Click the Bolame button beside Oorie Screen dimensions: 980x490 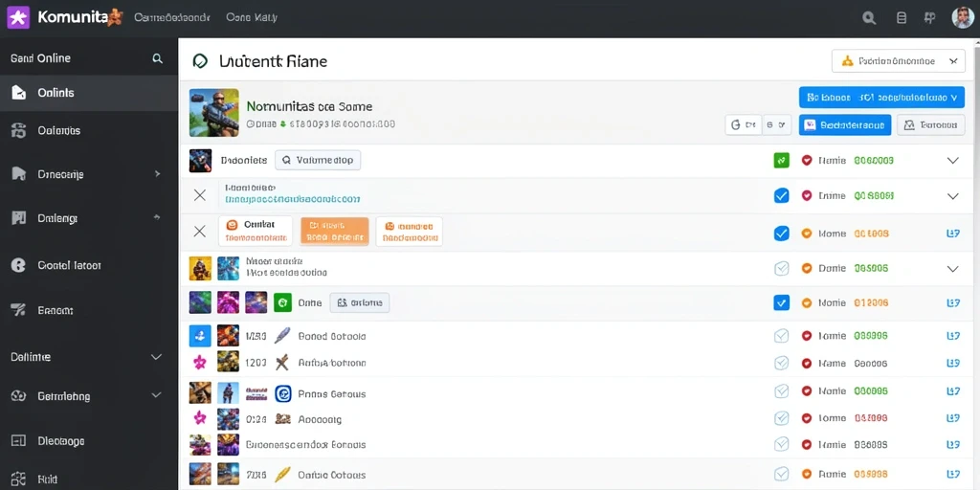coord(360,302)
